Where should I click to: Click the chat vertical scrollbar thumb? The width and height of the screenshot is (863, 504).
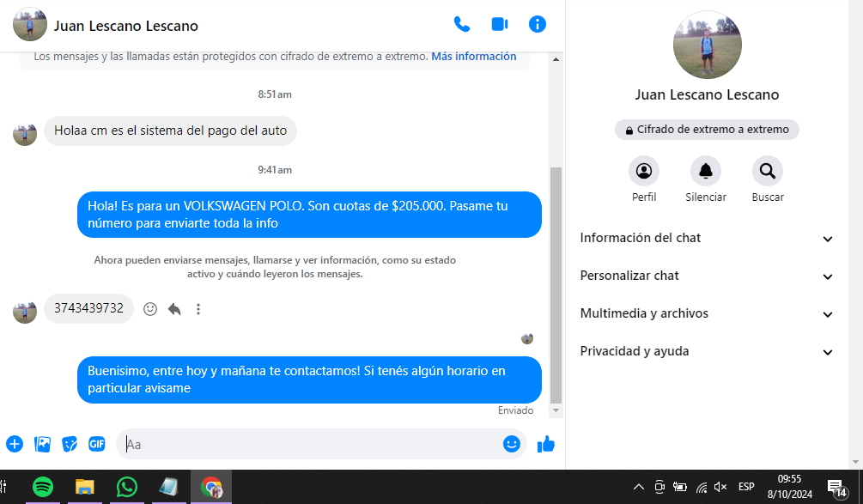[x=556, y=285]
